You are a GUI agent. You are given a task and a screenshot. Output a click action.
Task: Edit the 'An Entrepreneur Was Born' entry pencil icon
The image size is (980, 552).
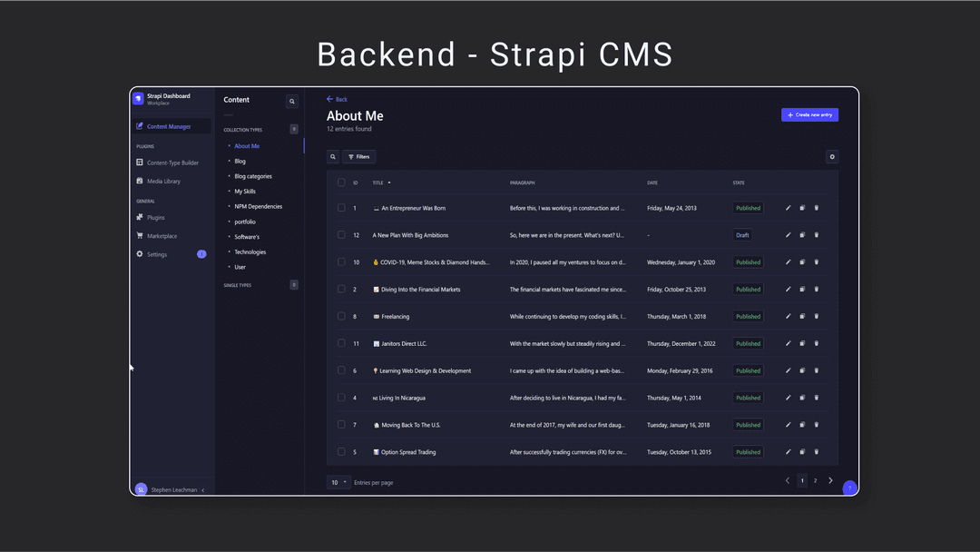click(789, 208)
